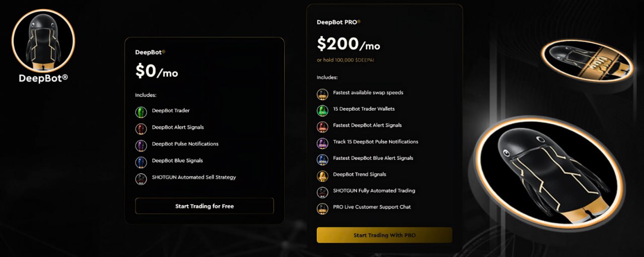The width and height of the screenshot is (644, 257).
Task: Click the red DeepBot Alert Signals icon
Action: (x=141, y=129)
